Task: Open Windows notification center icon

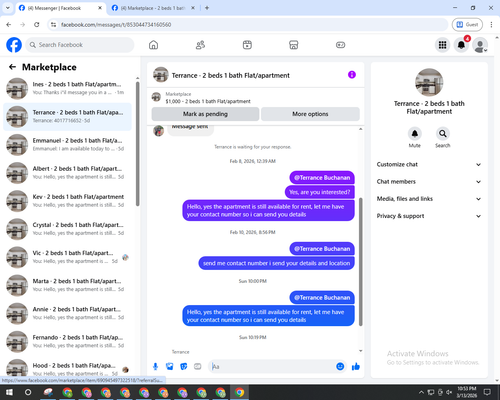Action: (x=487, y=392)
